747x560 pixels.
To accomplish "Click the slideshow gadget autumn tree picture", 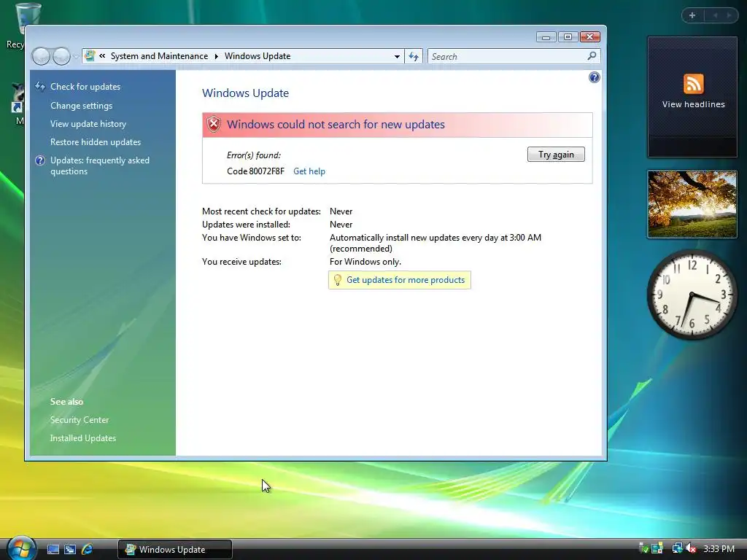I will pos(692,204).
